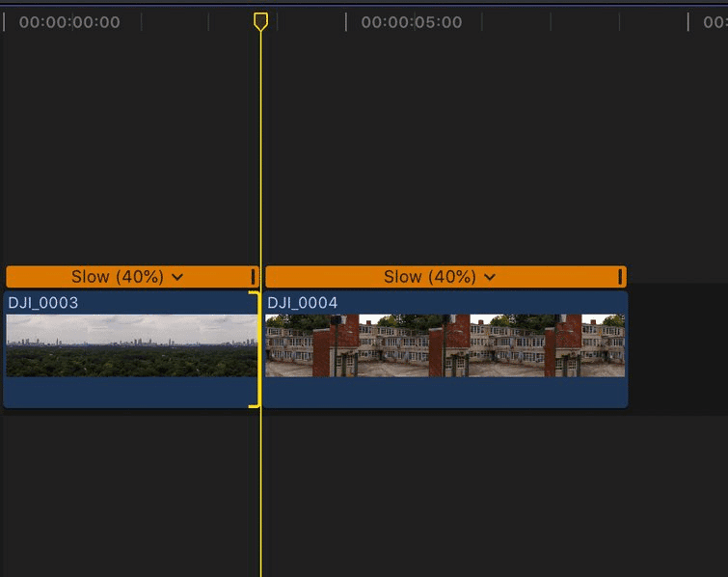The height and width of the screenshot is (577, 728).
Task: Click the playhead marker on the timeline ruler
Action: [260, 21]
